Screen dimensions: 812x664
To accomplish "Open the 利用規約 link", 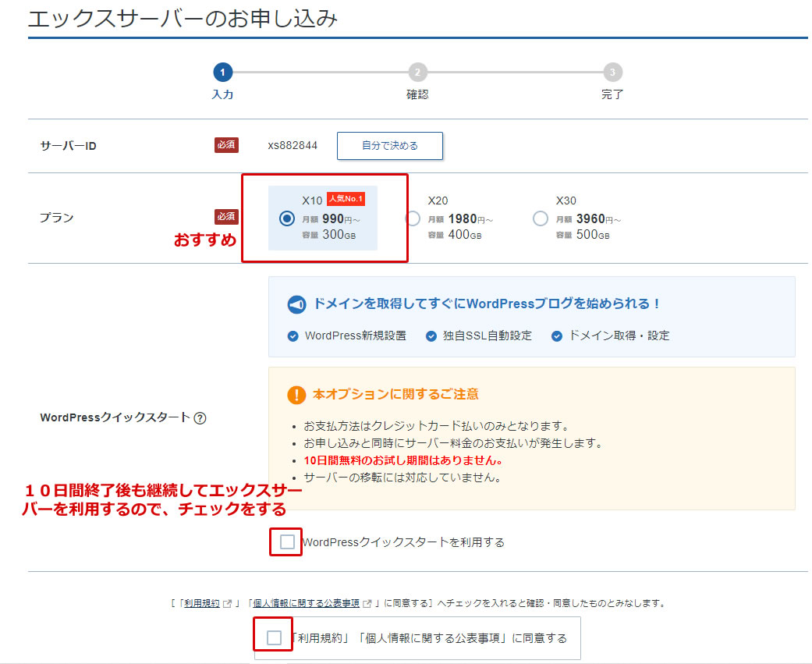I will 202,603.
